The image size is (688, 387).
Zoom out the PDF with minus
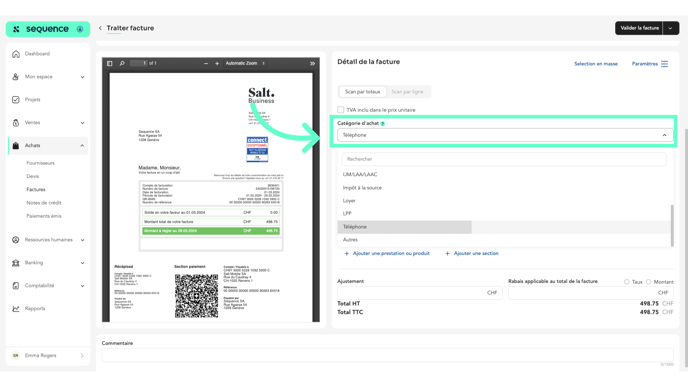pos(206,64)
